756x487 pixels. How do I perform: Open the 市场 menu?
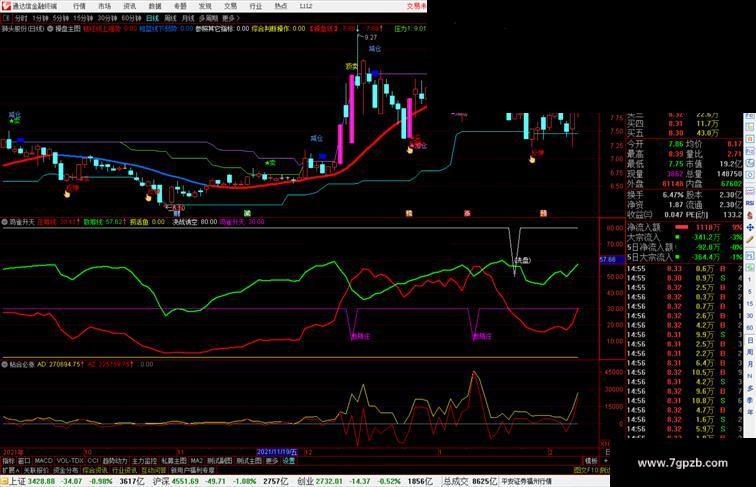coord(104,6)
